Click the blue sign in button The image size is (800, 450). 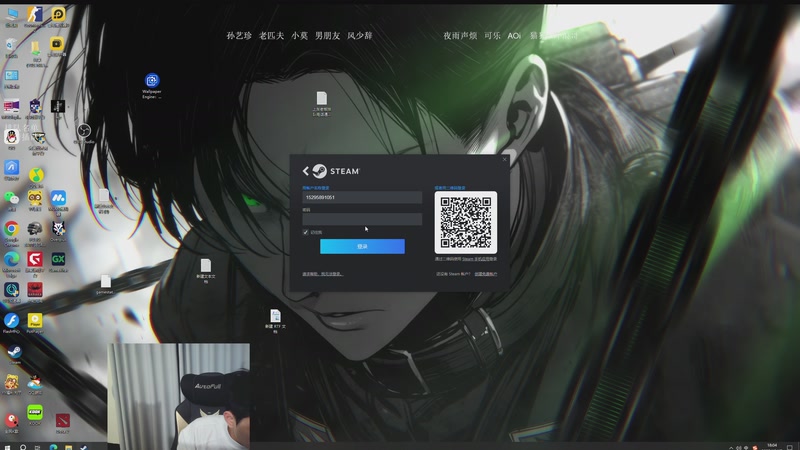[362, 246]
